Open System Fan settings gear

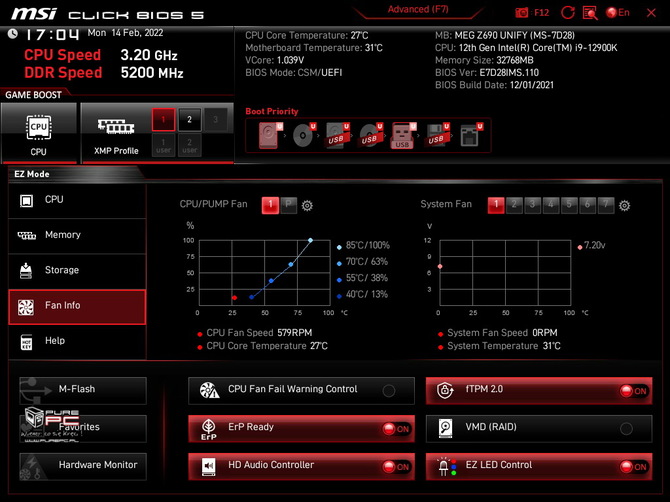tap(624, 206)
